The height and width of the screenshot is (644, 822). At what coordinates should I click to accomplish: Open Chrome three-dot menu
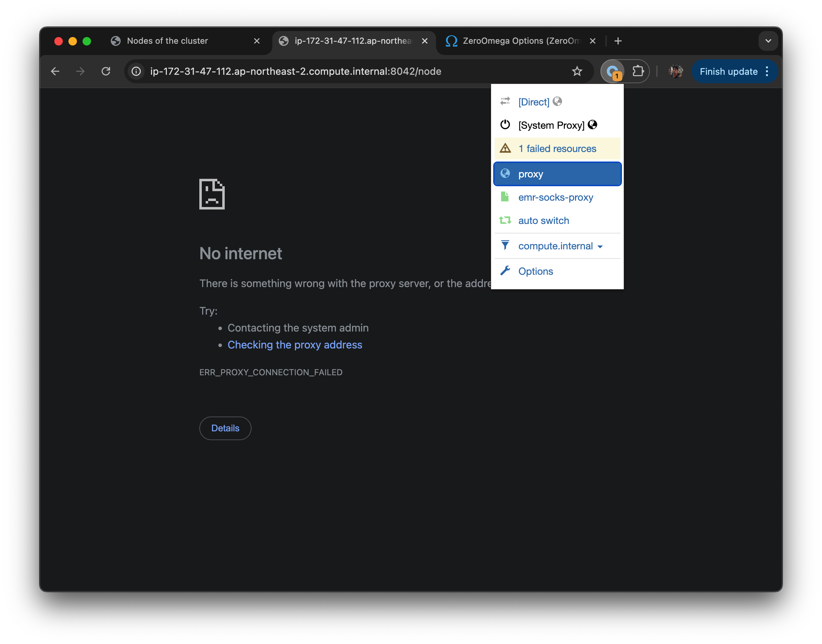pyautogui.click(x=767, y=71)
